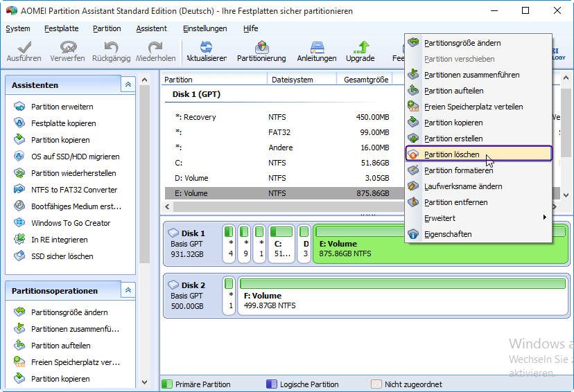Screen dimensions: 574x392
Task: Click the Windows To Go Creator icon
Action: point(19,223)
